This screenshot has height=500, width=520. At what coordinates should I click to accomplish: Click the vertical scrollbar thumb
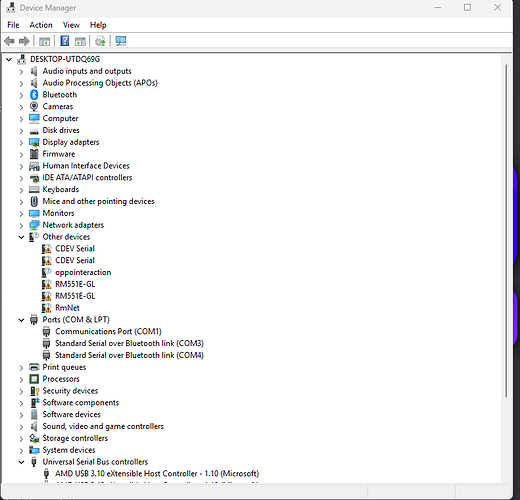[506, 231]
